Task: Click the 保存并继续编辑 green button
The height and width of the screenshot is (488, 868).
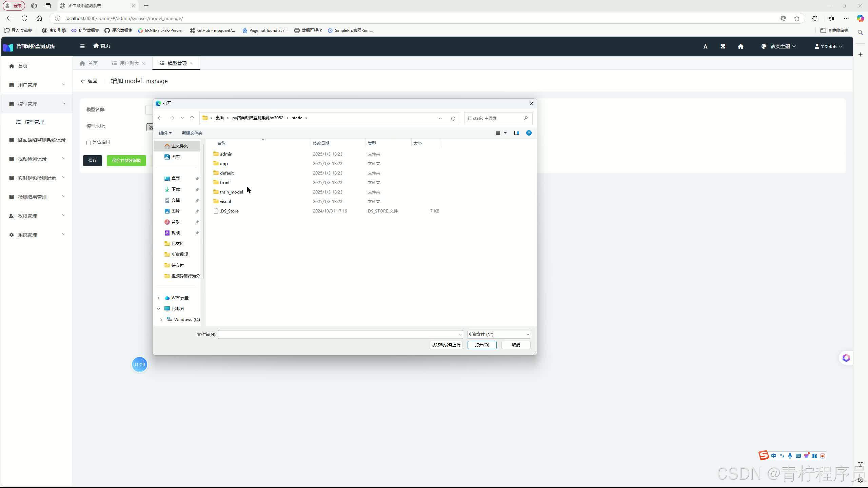Action: pos(126,161)
